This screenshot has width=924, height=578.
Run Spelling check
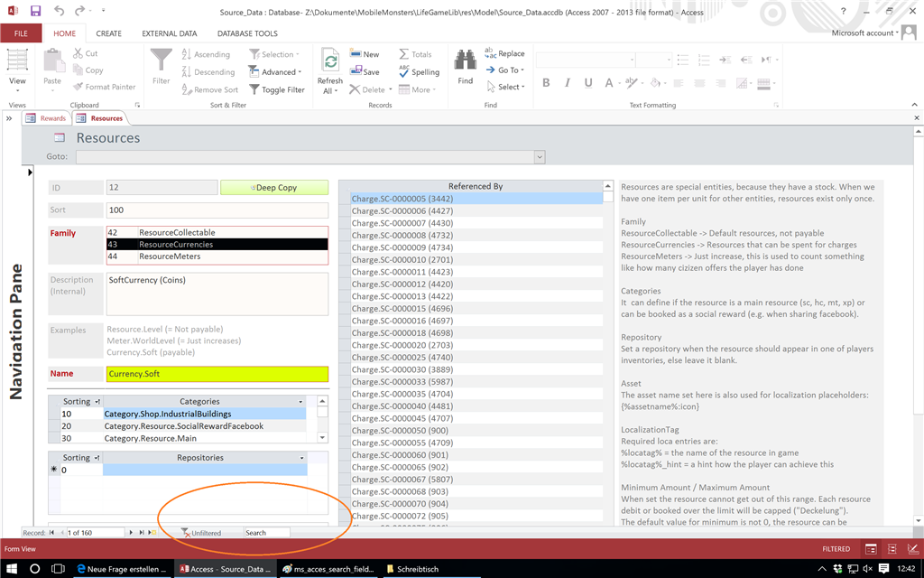point(419,72)
